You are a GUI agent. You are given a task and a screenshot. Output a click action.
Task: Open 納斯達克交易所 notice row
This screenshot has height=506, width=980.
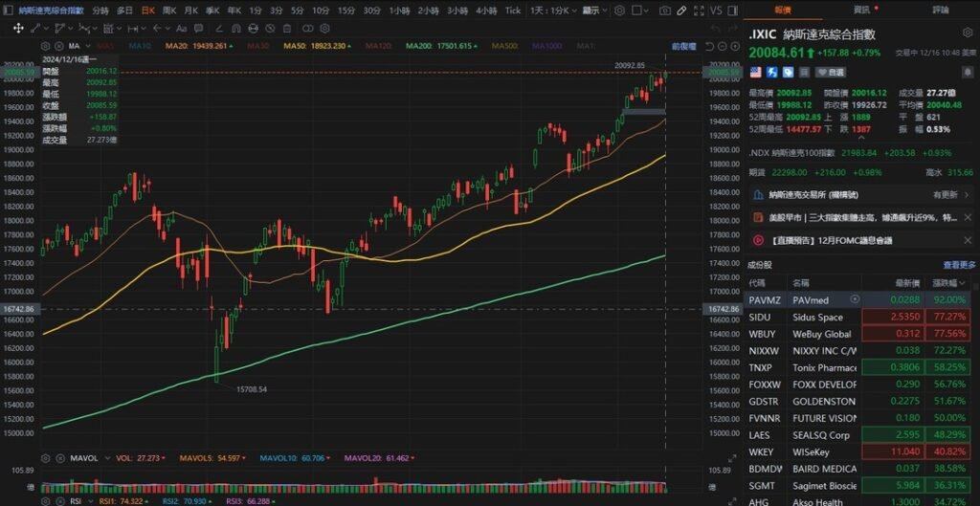pos(862,195)
